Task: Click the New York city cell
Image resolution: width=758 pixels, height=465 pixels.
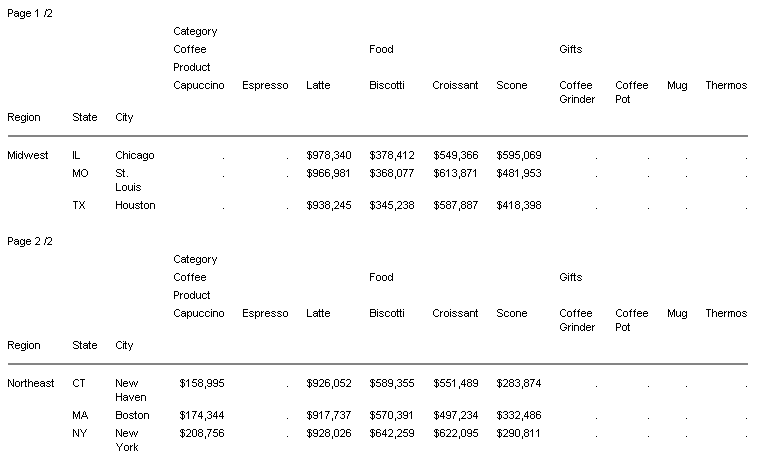Action: (x=128, y=440)
